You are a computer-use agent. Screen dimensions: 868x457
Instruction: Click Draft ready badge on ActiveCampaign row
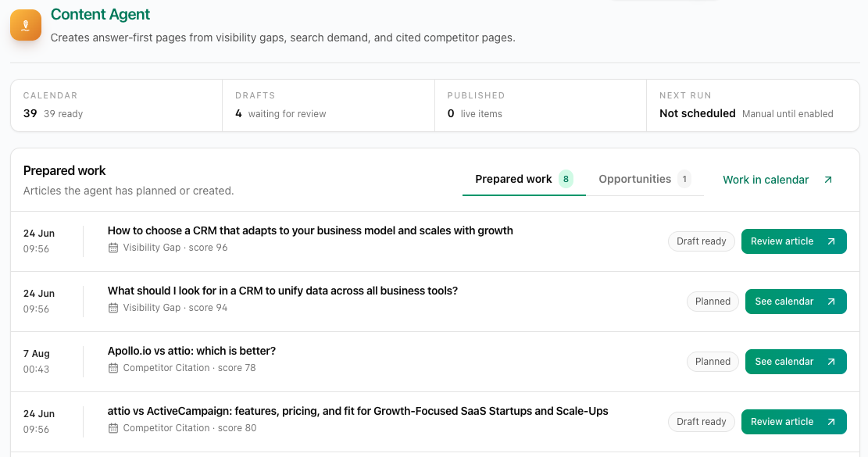702,422
